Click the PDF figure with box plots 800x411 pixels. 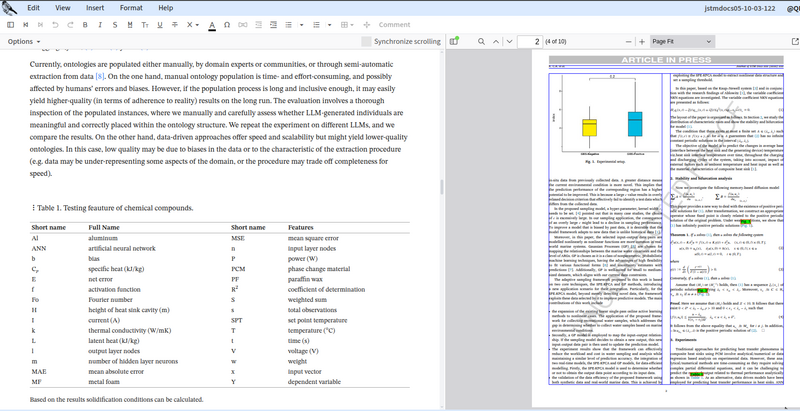[606, 118]
